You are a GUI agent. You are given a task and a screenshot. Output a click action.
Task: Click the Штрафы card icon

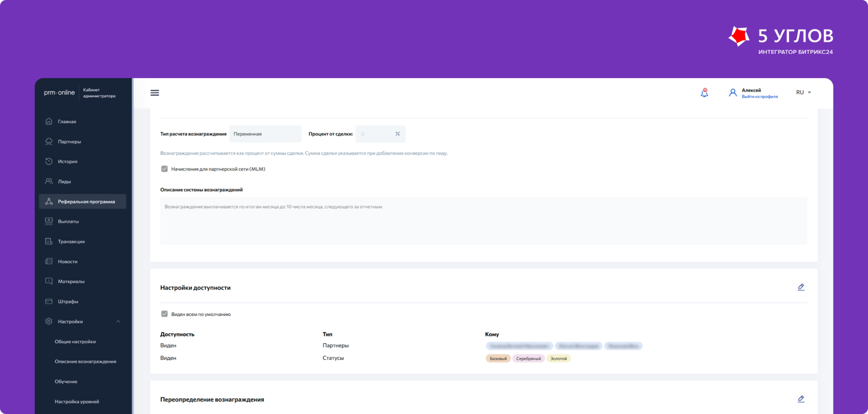click(x=49, y=301)
